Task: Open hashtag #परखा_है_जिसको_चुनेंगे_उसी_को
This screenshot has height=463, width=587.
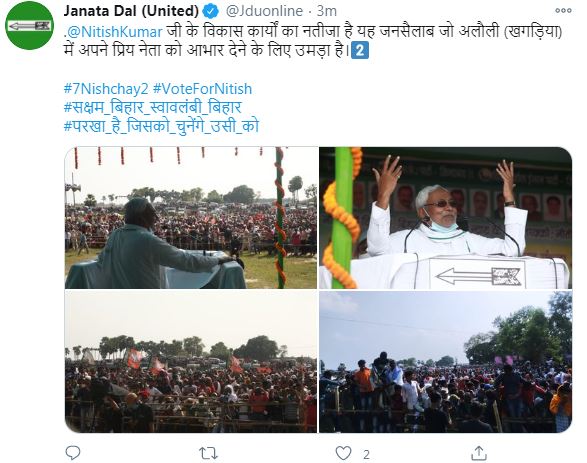Action: coord(161,126)
